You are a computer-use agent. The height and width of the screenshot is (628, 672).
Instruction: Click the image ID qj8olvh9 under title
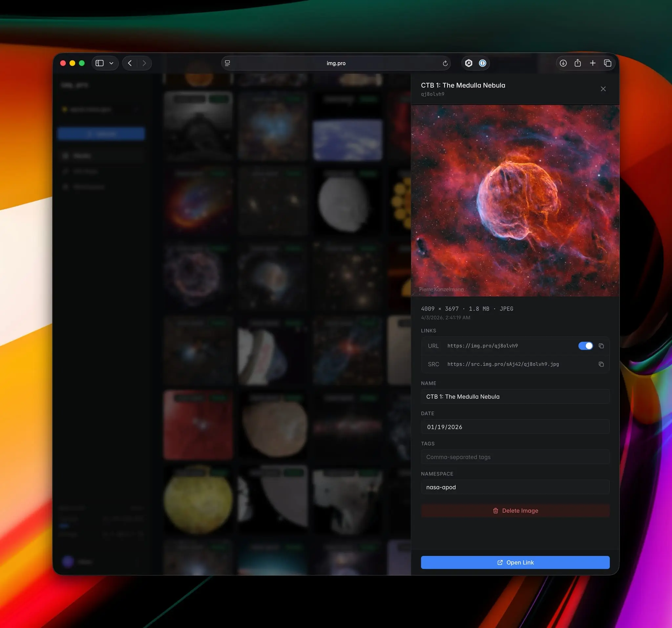tap(432, 94)
